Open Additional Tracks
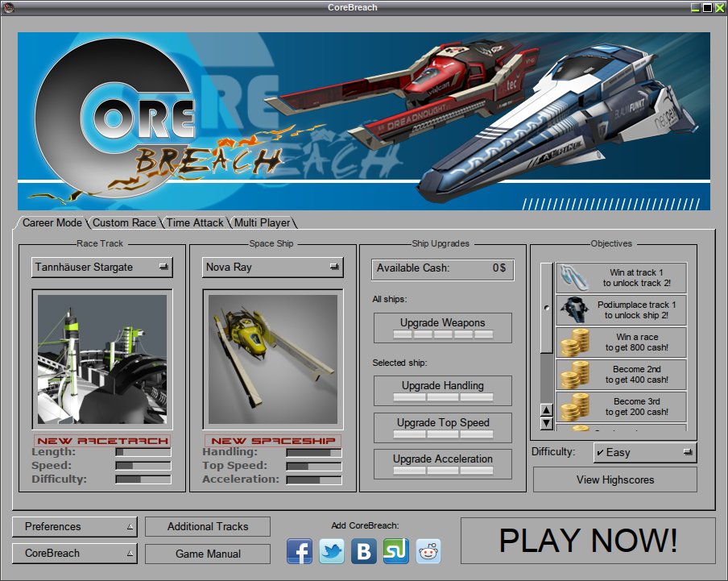 pos(208,527)
